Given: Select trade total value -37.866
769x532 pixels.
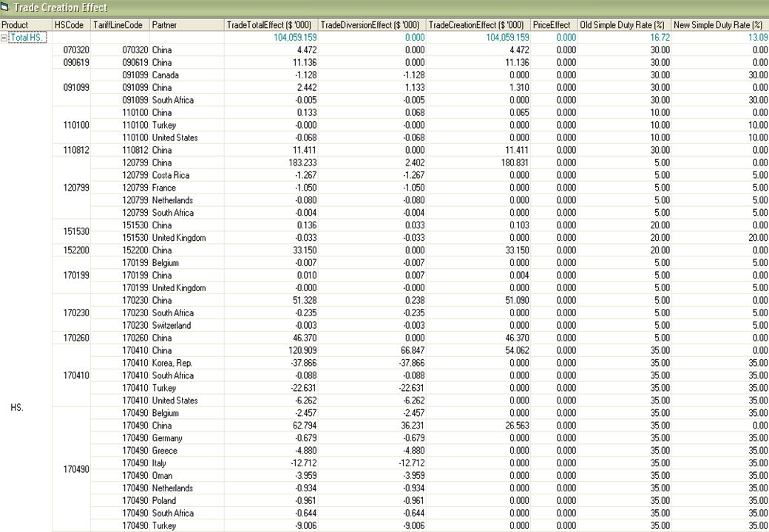Looking at the screenshot, I should coord(303,363).
